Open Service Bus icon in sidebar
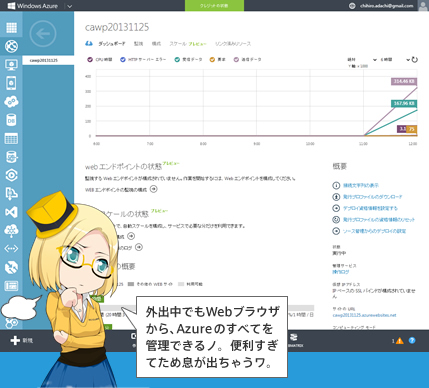Screen dimensions: 429x388 click(x=11, y=193)
